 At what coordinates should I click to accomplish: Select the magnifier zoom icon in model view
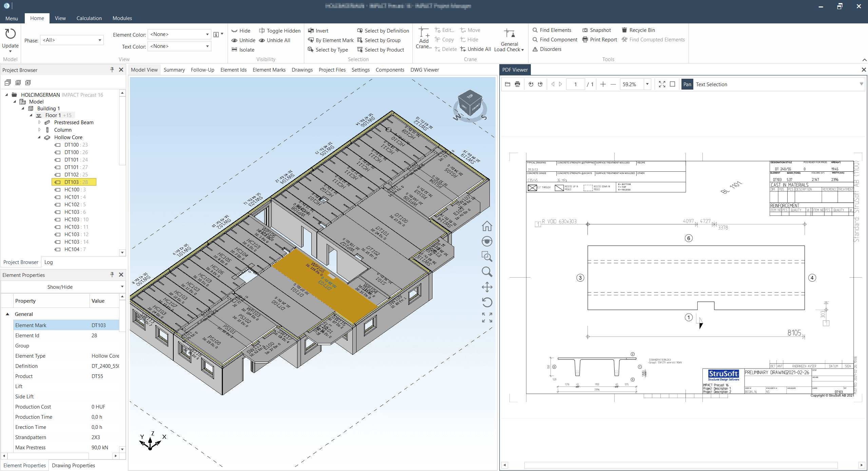[x=487, y=272]
